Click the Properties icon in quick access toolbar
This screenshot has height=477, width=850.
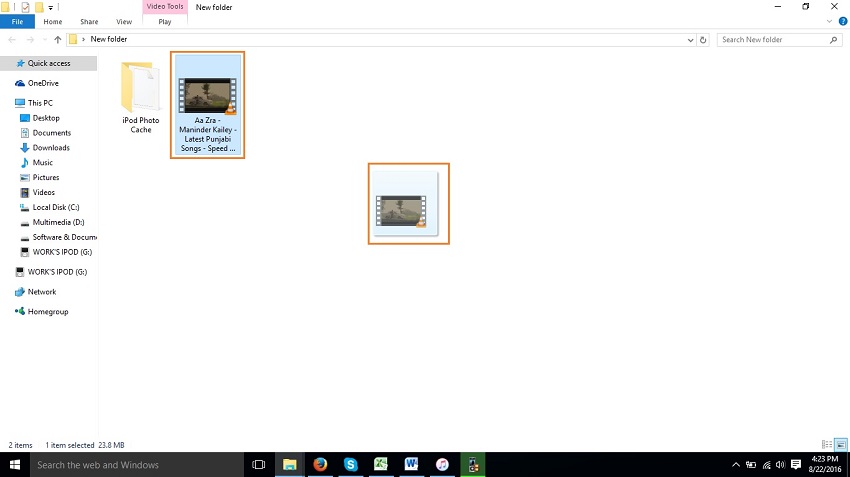[26, 7]
